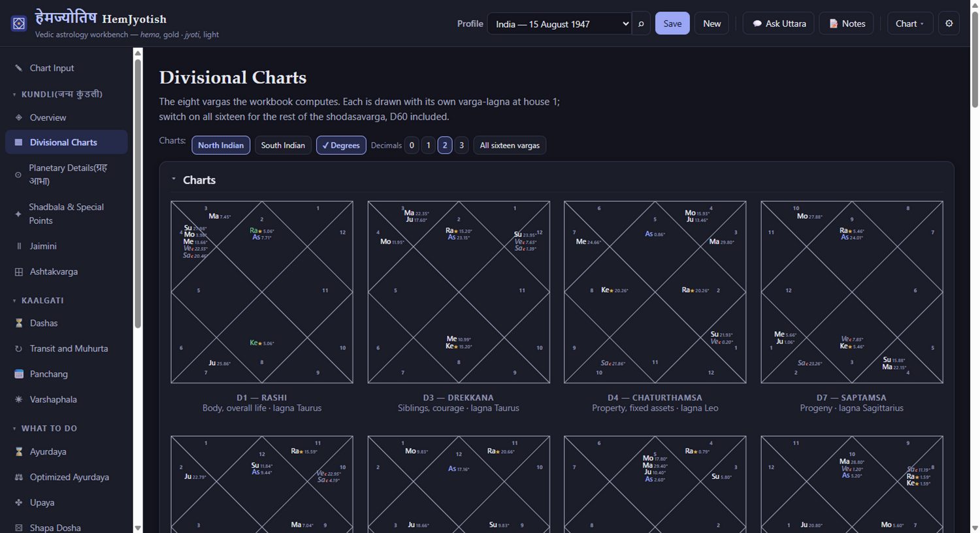Viewport: 980px width, 533px height.
Task: Switch chart style to South Indian
Action: [283, 145]
